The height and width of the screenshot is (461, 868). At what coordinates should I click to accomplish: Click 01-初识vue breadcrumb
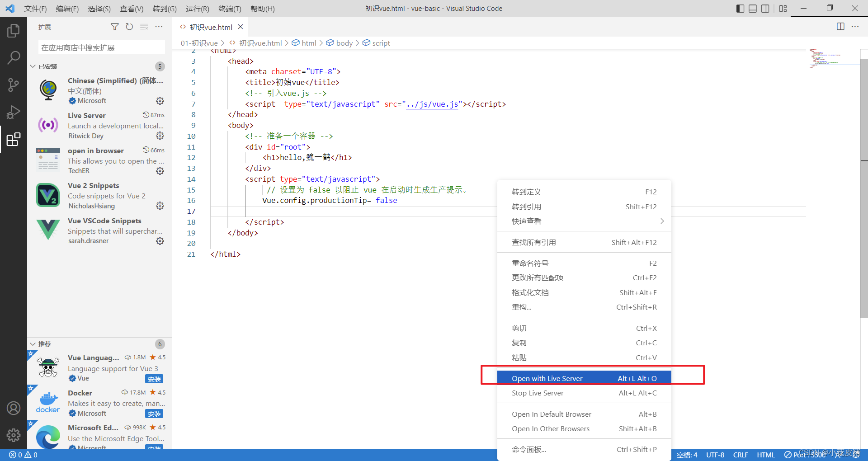[x=199, y=43]
